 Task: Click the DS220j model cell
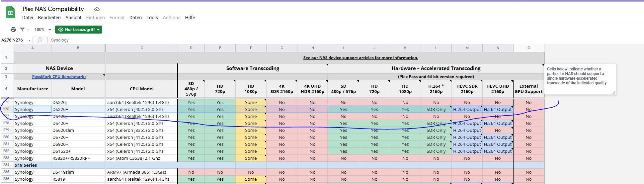[78, 102]
